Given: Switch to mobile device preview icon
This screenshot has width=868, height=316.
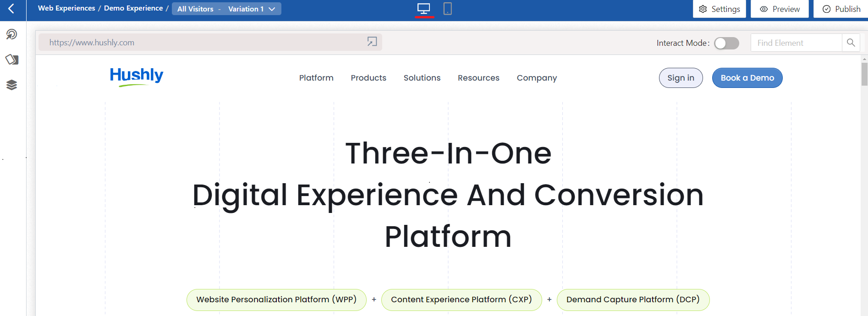Looking at the screenshot, I should tap(448, 9).
